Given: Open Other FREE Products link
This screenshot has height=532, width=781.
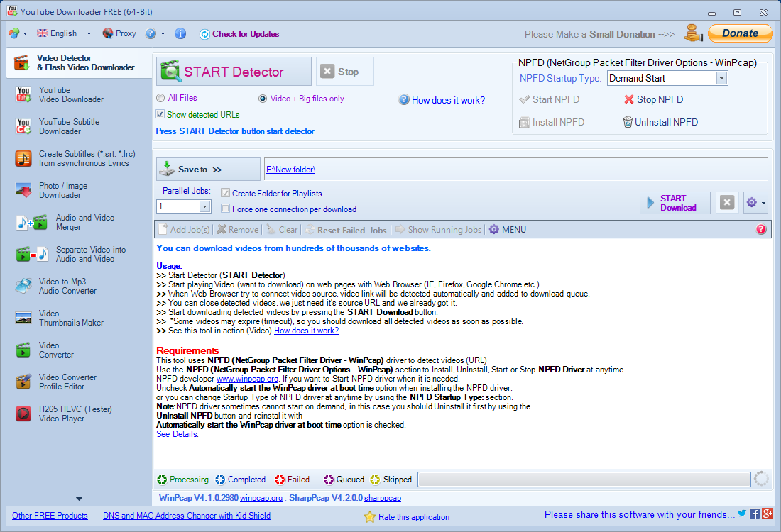Looking at the screenshot, I should [50, 516].
